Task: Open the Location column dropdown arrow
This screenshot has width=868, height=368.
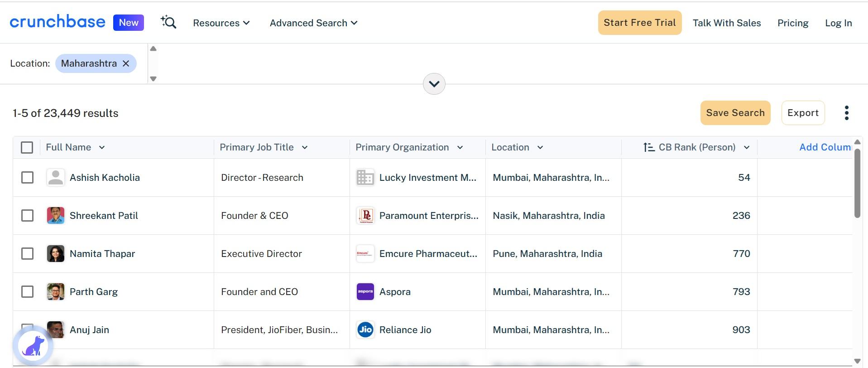Action: pyautogui.click(x=540, y=147)
